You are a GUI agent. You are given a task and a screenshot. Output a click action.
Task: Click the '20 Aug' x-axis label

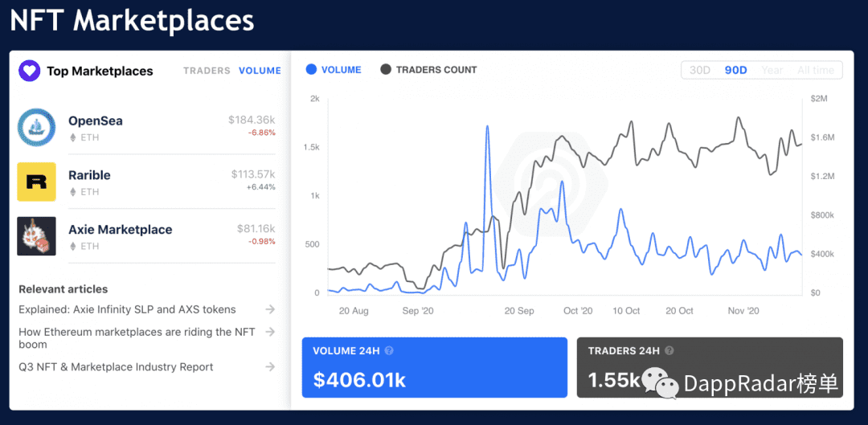pos(353,311)
